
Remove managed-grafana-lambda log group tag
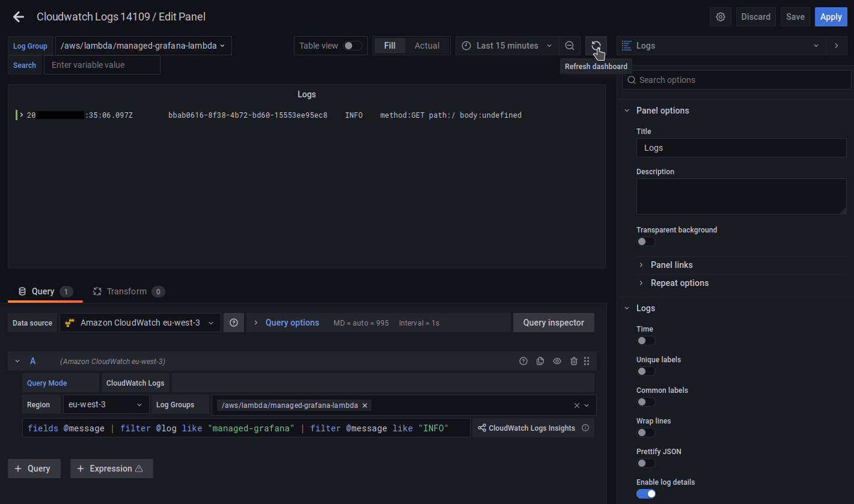(365, 405)
